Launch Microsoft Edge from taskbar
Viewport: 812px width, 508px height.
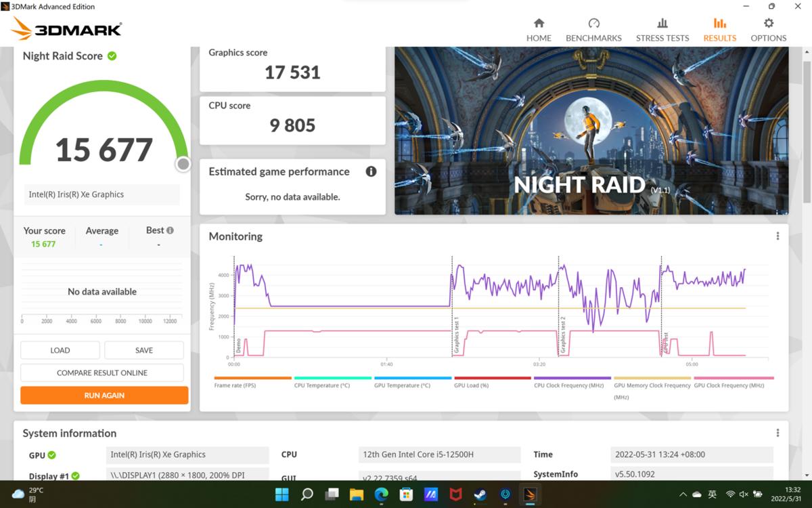point(382,494)
